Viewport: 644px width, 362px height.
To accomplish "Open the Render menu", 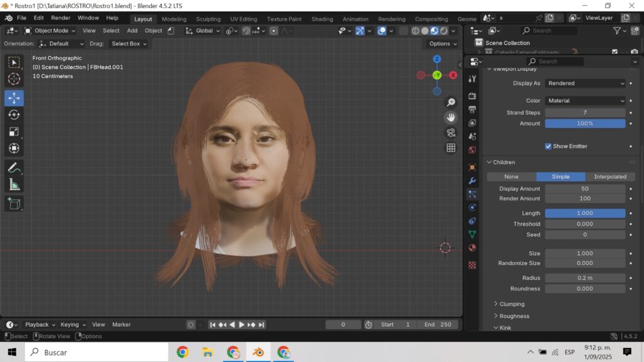I will pos(60,18).
